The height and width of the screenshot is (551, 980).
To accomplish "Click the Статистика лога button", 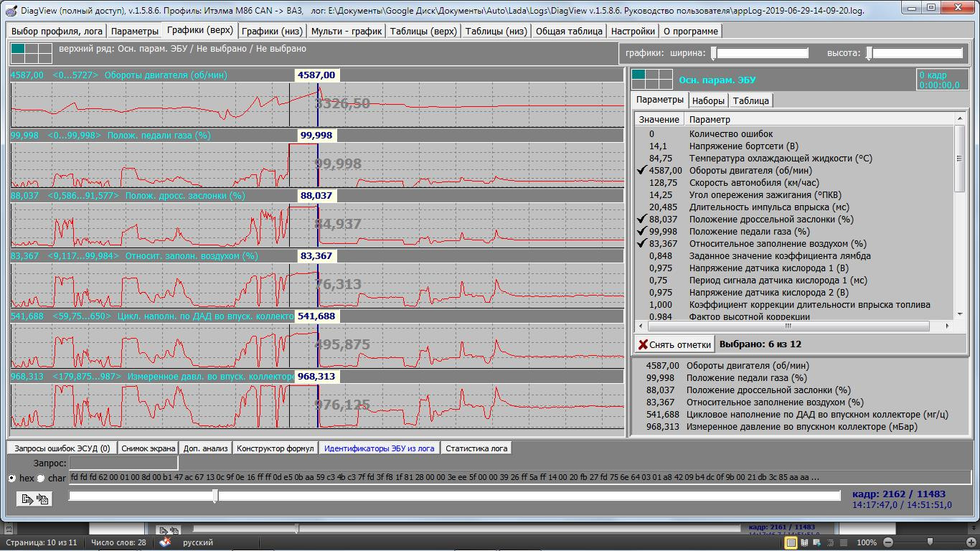I will 476,448.
